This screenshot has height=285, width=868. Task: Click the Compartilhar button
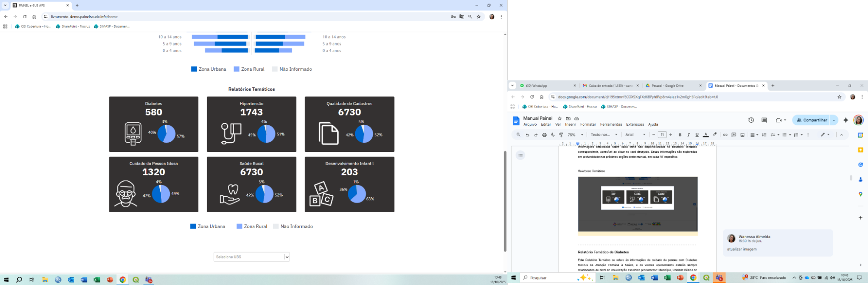[811, 120]
